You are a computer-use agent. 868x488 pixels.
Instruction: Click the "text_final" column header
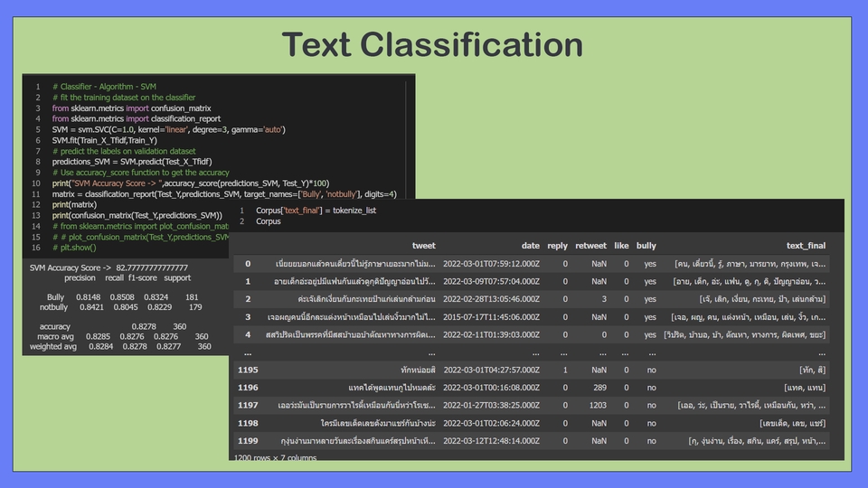click(x=806, y=246)
